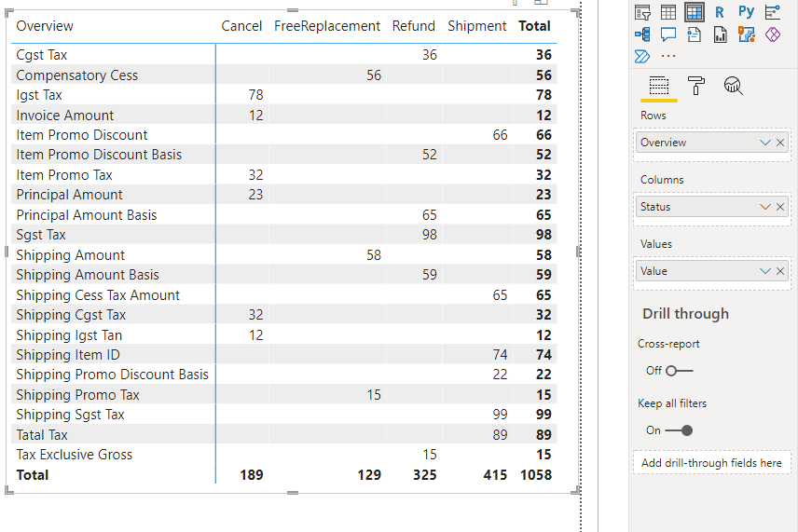Viewport: 798px width, 532px height.
Task: Remove the Value field from Values
Action: click(780, 271)
